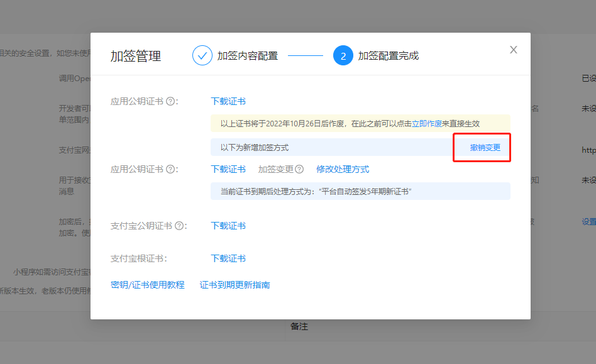Download the 支付宝公钥证书 certificate
Image resolution: width=596 pixels, height=364 pixels.
tap(228, 226)
